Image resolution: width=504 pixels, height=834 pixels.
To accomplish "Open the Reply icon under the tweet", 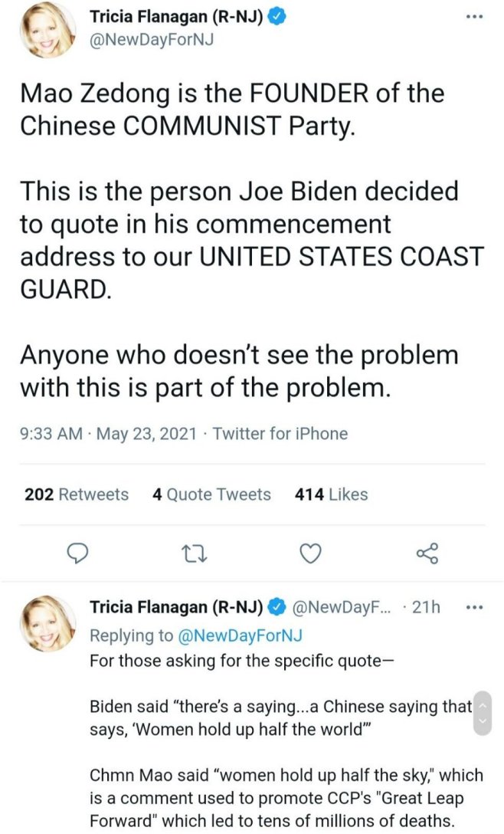I will tap(78, 553).
